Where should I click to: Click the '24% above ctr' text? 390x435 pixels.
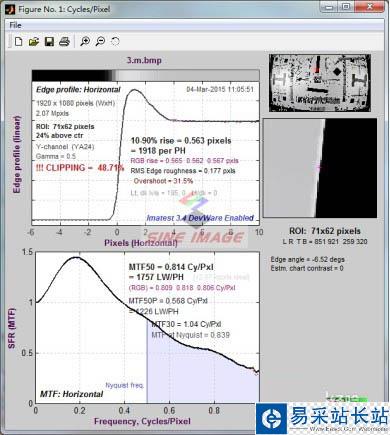60,136
